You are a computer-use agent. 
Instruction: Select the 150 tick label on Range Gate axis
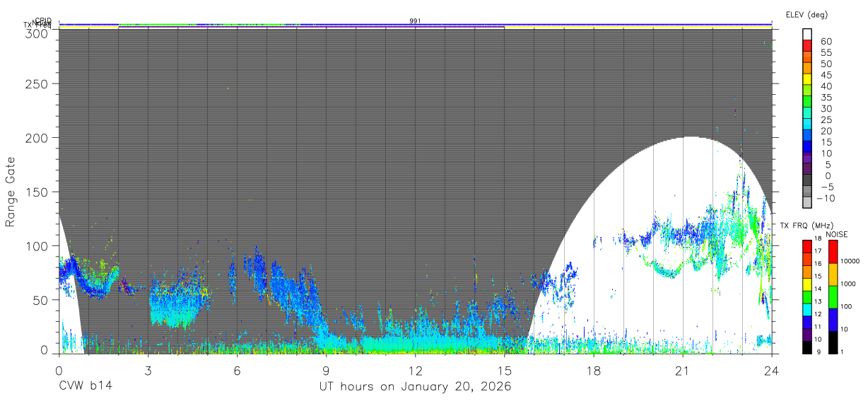pyautogui.click(x=37, y=192)
